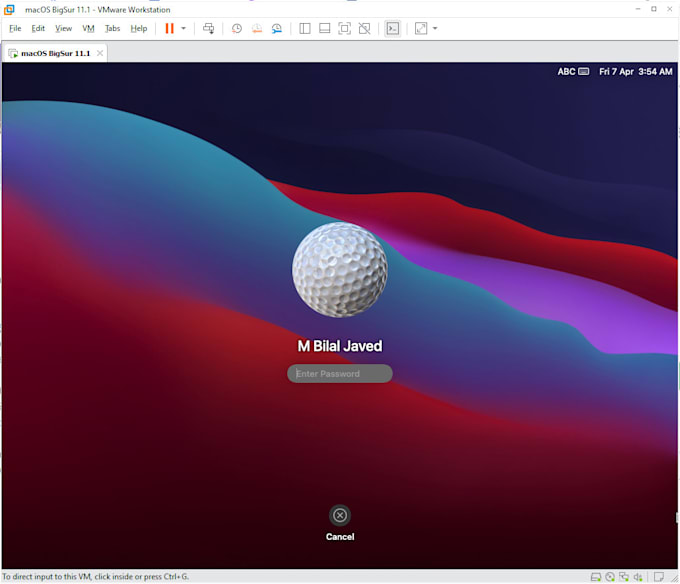The height and width of the screenshot is (584, 680).
Task: Toggle the library sidebar panel icon
Action: click(x=305, y=29)
